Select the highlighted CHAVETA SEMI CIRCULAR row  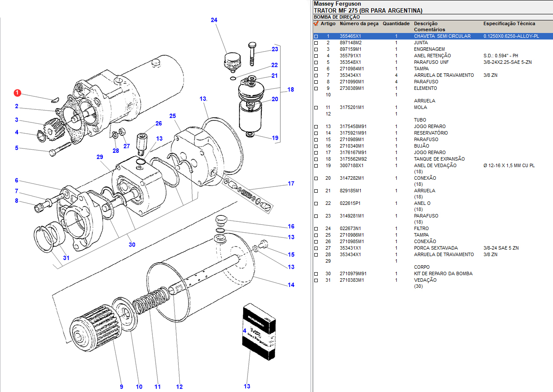(x=442, y=36)
